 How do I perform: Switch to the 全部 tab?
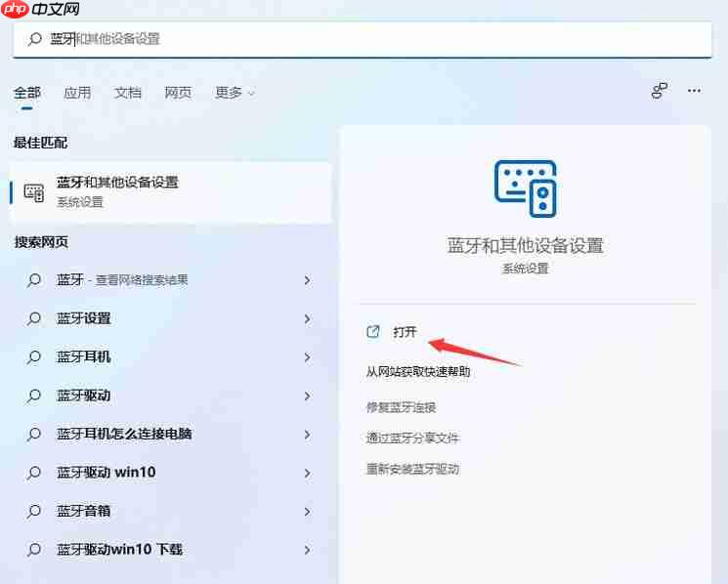(27, 93)
